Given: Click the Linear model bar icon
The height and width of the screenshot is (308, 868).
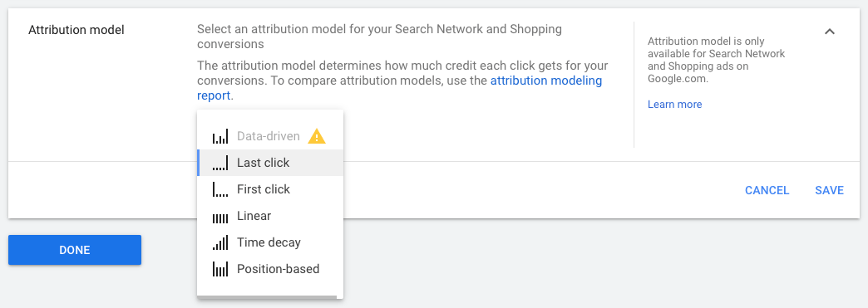Looking at the screenshot, I should (219, 216).
